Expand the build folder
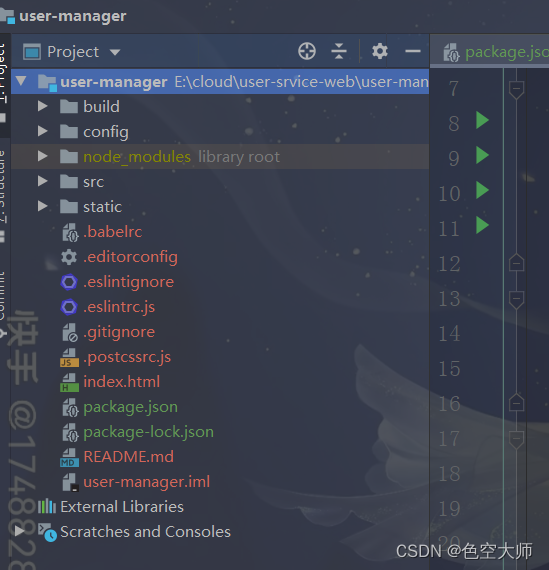The image size is (549, 570). pyautogui.click(x=43, y=106)
